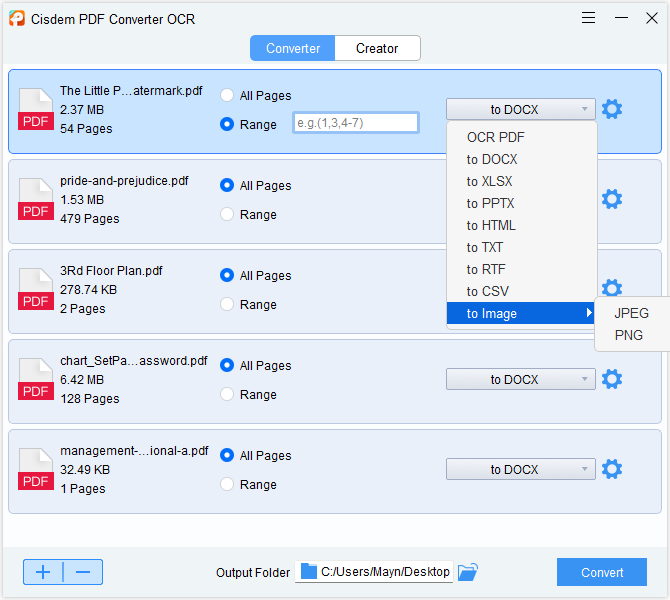Screen dimensions: 670x600
Task: Select Range for pride-and-prejudice.pdf
Action: (x=227, y=214)
